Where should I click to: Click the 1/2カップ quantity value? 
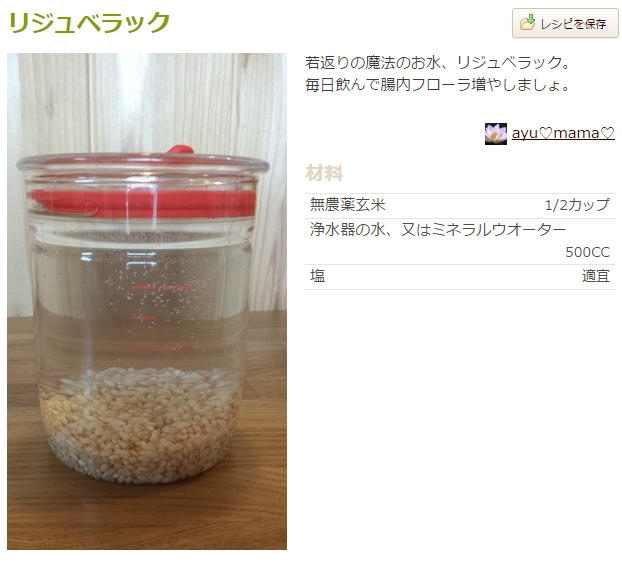[x=577, y=205]
